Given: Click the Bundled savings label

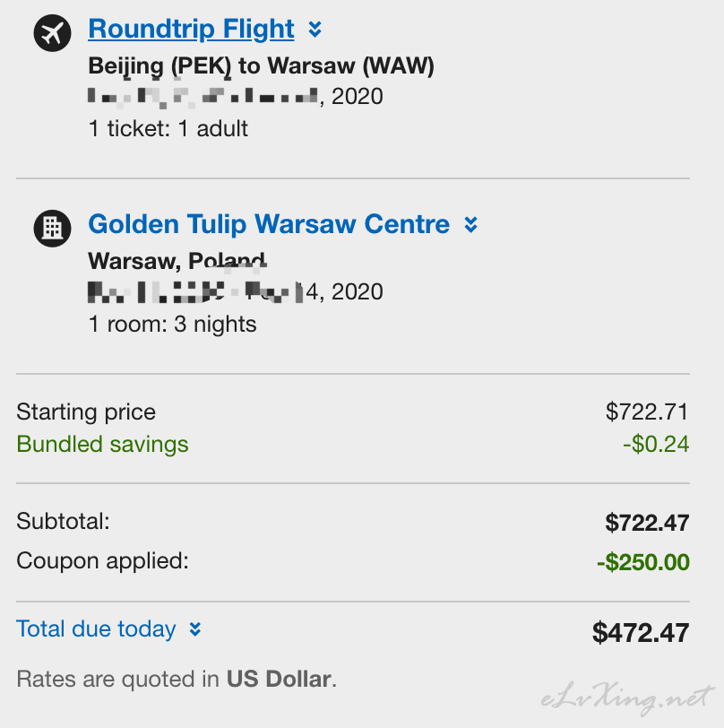Looking at the screenshot, I should 102,444.
